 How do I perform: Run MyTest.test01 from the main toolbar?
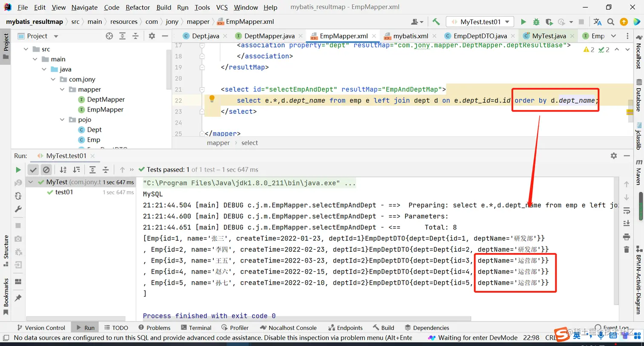coord(523,22)
